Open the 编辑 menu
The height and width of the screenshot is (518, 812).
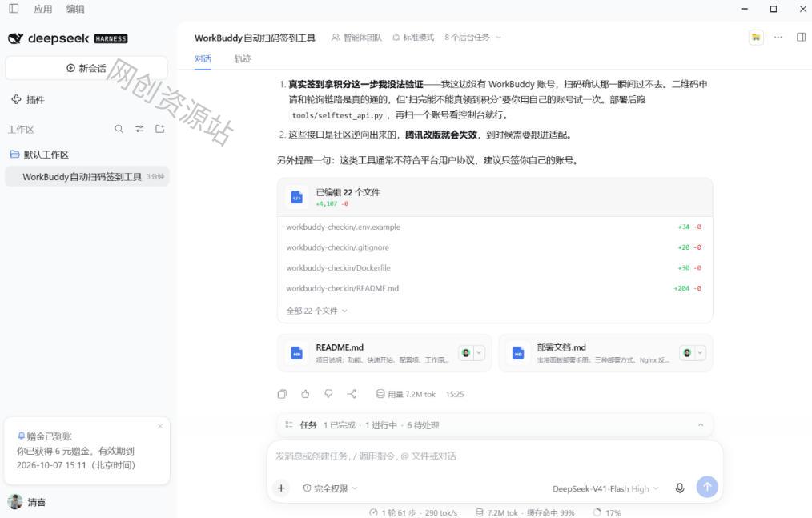click(75, 9)
